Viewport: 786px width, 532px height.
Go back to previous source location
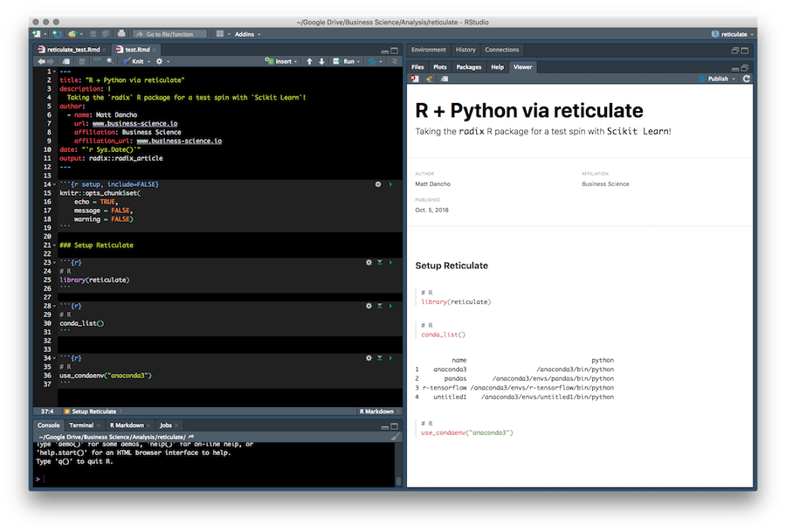pos(41,61)
